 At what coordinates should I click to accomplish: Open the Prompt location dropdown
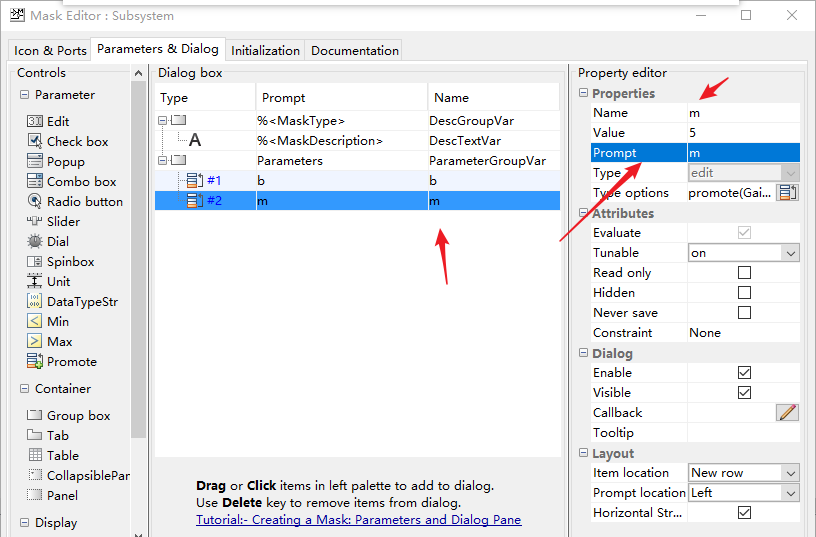click(x=744, y=493)
